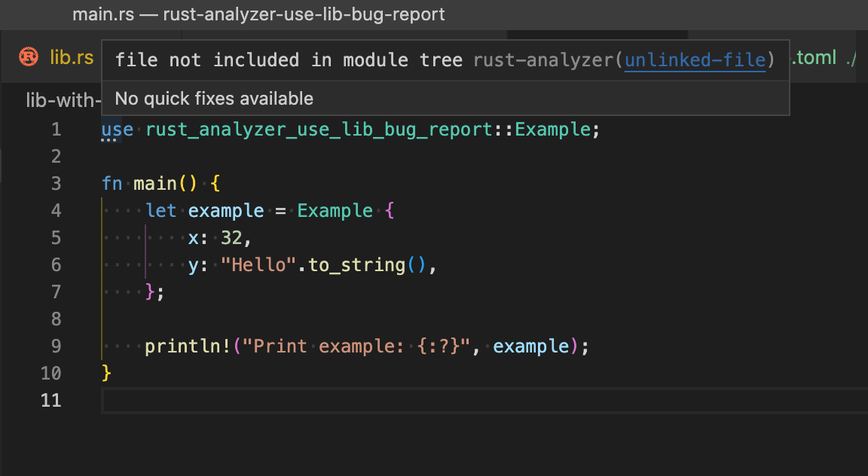Viewport: 868px width, 476px height.
Task: Click the field name x on line 5
Action: click(x=193, y=239)
